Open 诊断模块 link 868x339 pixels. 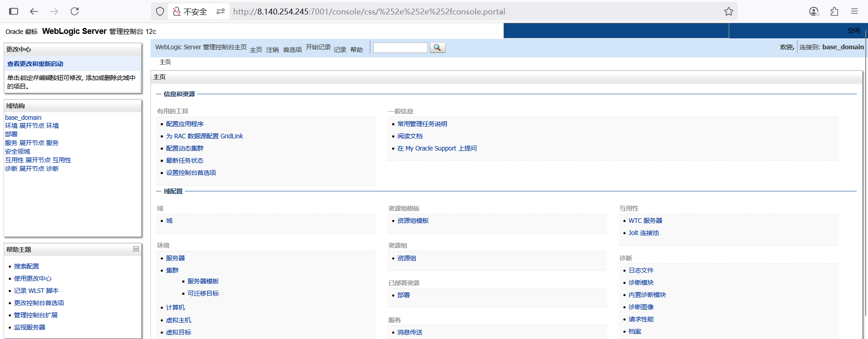click(641, 282)
